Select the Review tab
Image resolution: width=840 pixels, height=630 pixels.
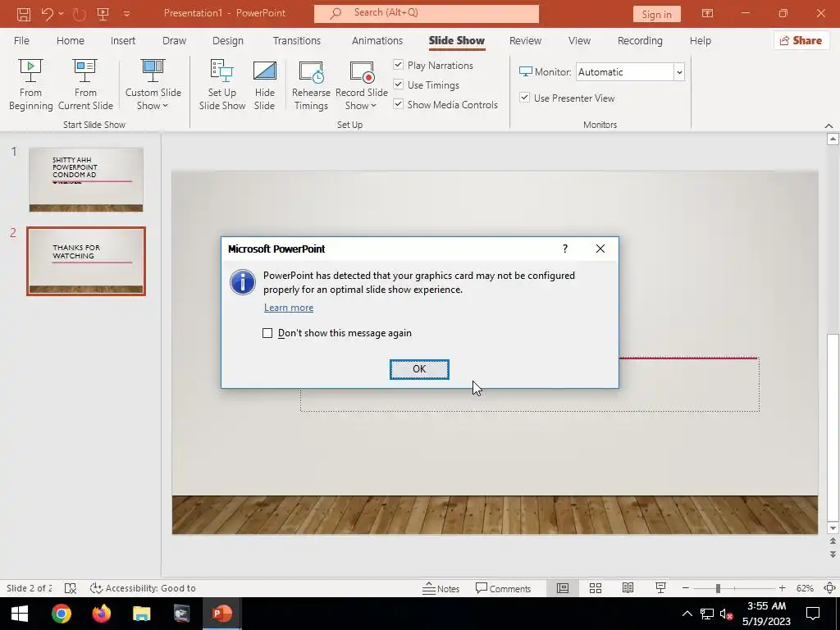click(525, 41)
